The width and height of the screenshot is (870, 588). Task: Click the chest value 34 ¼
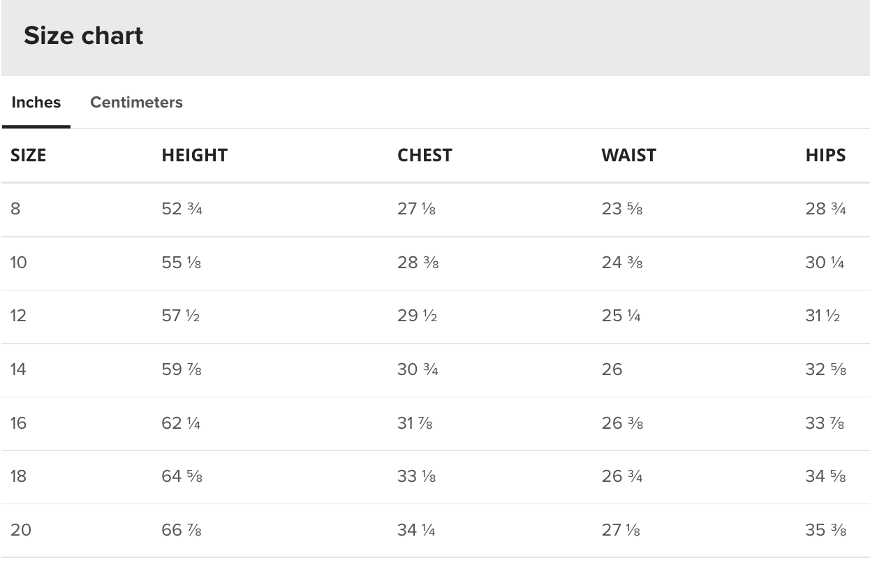tap(416, 530)
